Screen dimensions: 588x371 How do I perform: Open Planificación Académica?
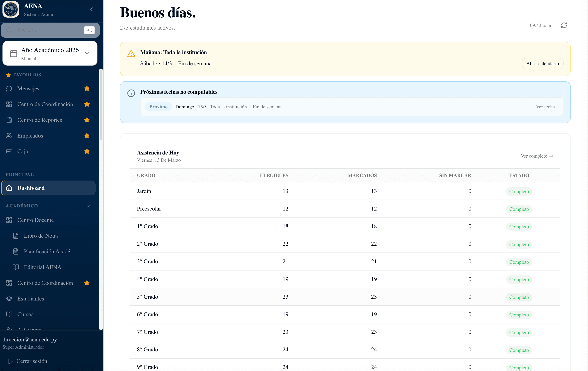pyautogui.click(x=50, y=251)
